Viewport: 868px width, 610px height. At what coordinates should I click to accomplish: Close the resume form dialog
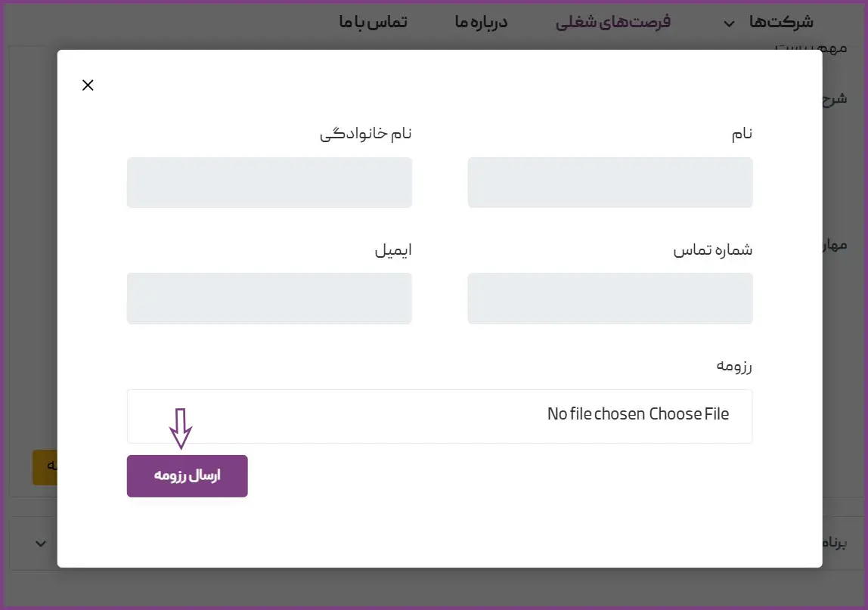pos(88,85)
